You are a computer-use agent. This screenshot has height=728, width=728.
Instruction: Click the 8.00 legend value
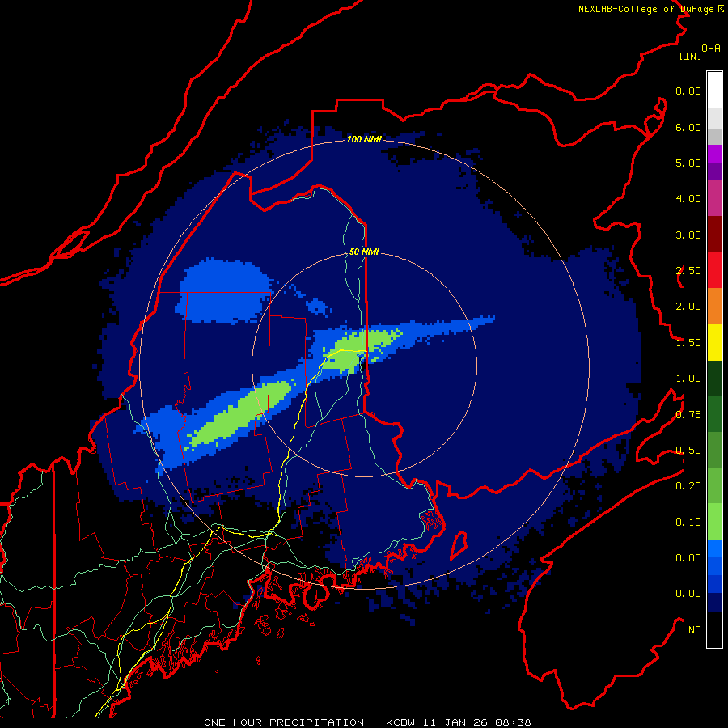pyautogui.click(x=688, y=91)
